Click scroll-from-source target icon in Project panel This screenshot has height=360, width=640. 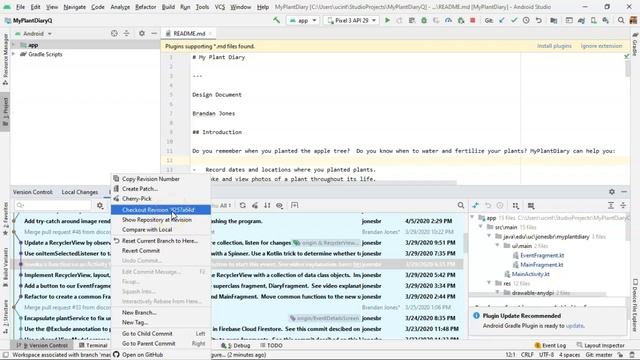114,33
